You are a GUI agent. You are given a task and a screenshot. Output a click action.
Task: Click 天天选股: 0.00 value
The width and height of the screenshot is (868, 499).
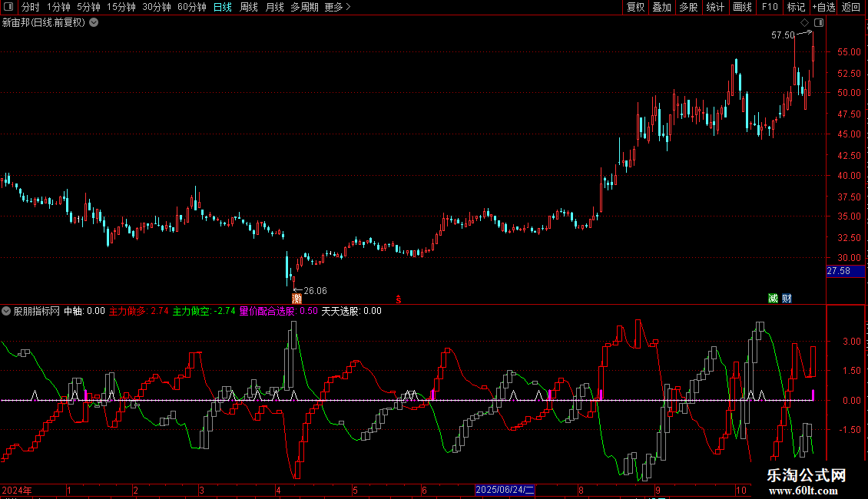tap(352, 311)
